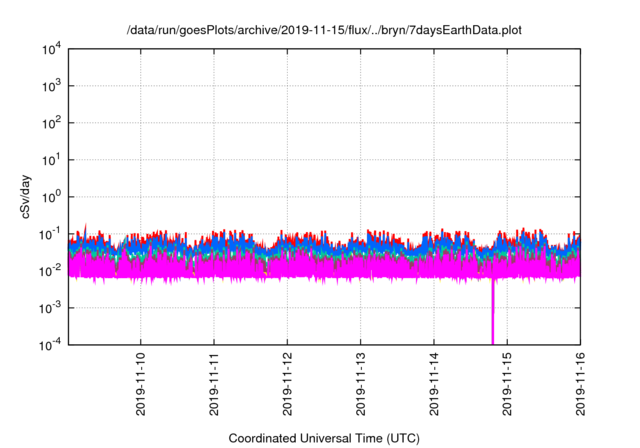
Task: Click the 10^-1 y-axis tick label
Action: coord(51,234)
